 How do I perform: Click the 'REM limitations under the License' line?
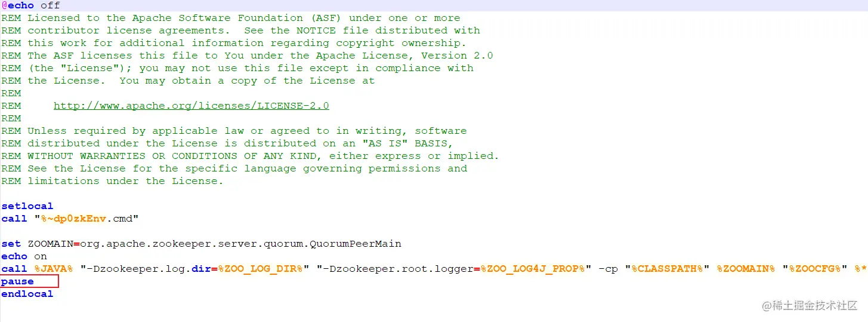(112, 181)
